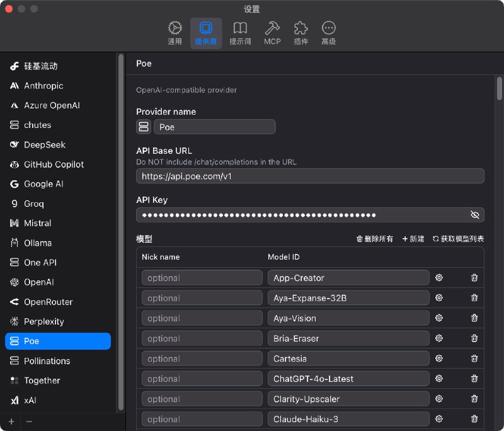504x431 pixels.
Task: Open settings gear for Claude-Haiku-3
Action: coord(439,419)
